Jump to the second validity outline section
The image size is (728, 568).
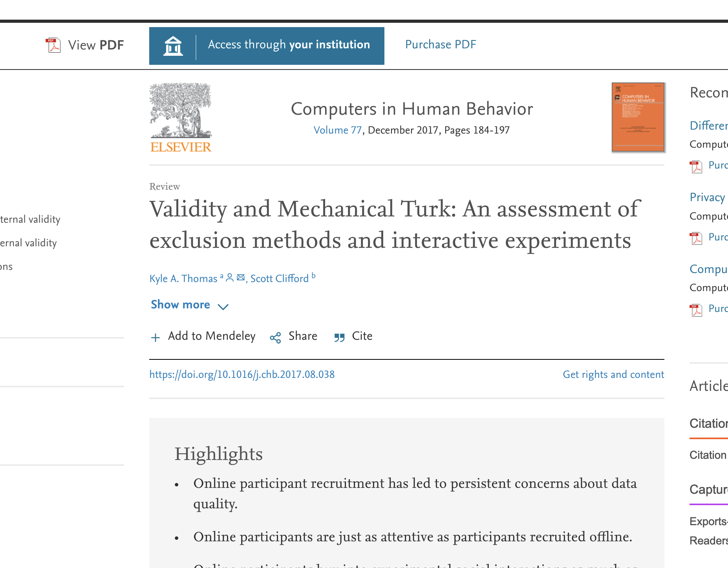tap(28, 243)
